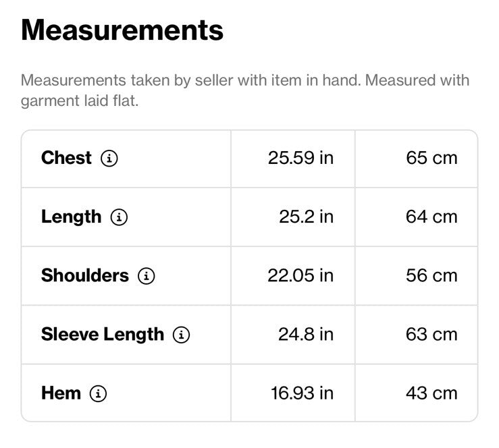The height and width of the screenshot is (448, 499).
Task: Click the 25.59 in chest value
Action: [x=300, y=158]
